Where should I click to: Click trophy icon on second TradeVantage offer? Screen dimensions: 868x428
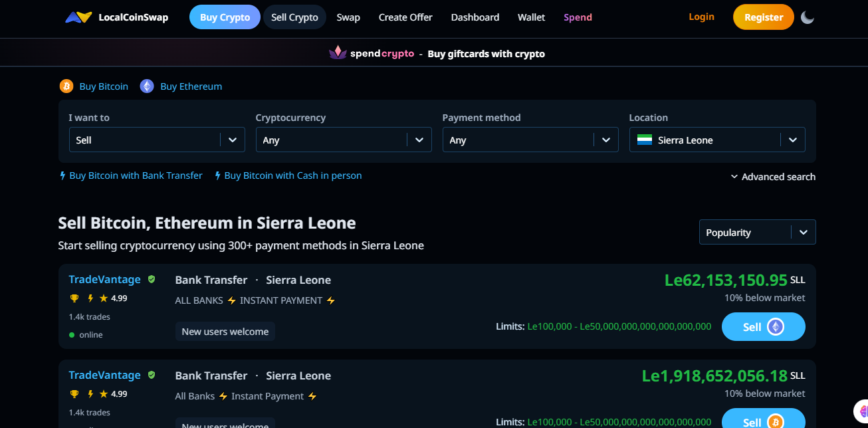74,394
